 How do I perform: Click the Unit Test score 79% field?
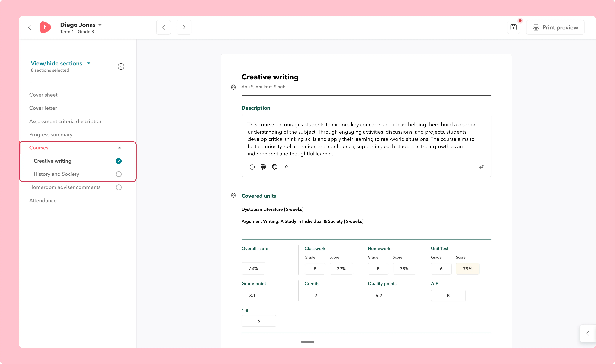[467, 269]
